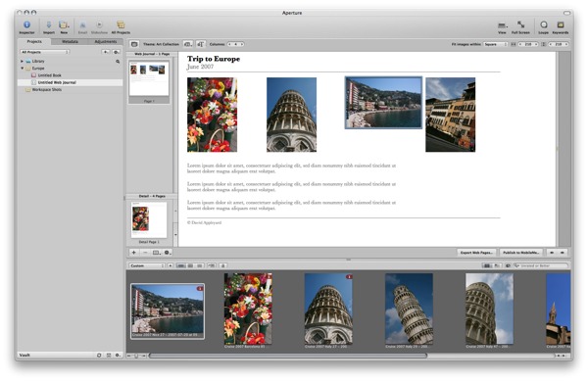The image size is (588, 381).
Task: Select the Pisa tower photo on the web page
Action: tap(291, 115)
